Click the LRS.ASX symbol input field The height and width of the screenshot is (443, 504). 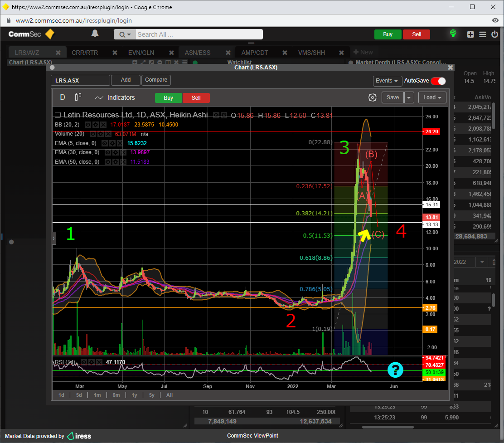[x=81, y=80]
